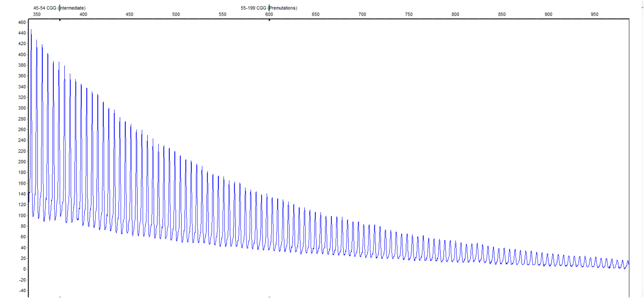This screenshot has height=298, width=644.
Task: Click the 200 value on the vertical axis
Action: pos(22,162)
